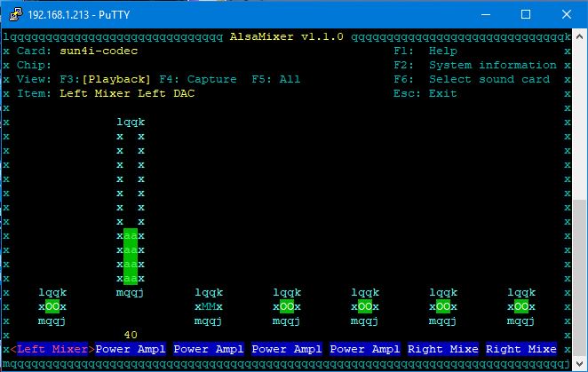
Task: Click the F3 [Playback] view option
Action: tap(105, 79)
